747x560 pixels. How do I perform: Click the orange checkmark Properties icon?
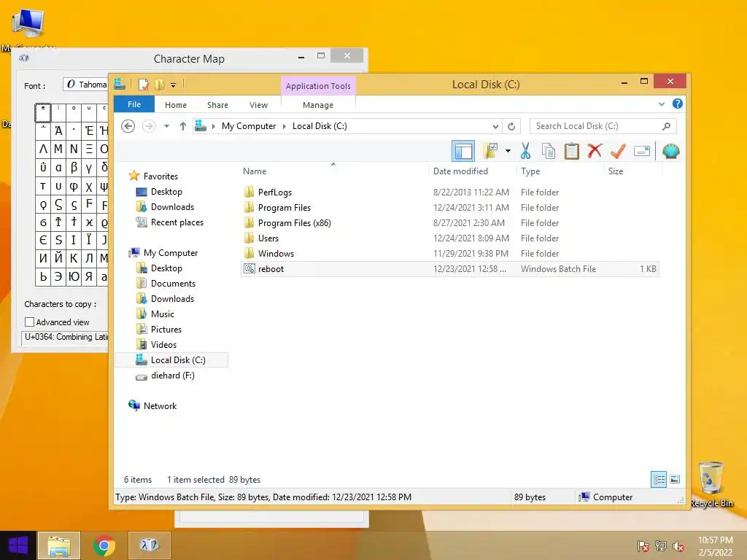tap(618, 151)
